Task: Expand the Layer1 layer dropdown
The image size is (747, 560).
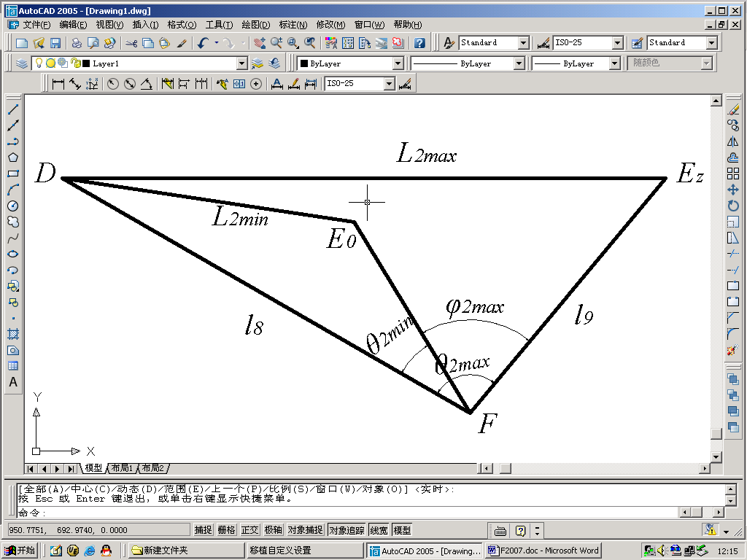Action: click(x=242, y=63)
